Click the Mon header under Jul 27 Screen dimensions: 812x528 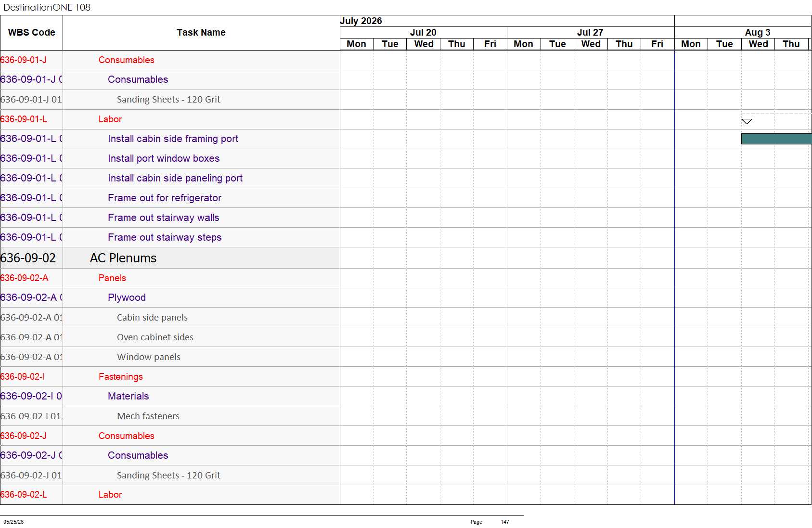coord(523,44)
